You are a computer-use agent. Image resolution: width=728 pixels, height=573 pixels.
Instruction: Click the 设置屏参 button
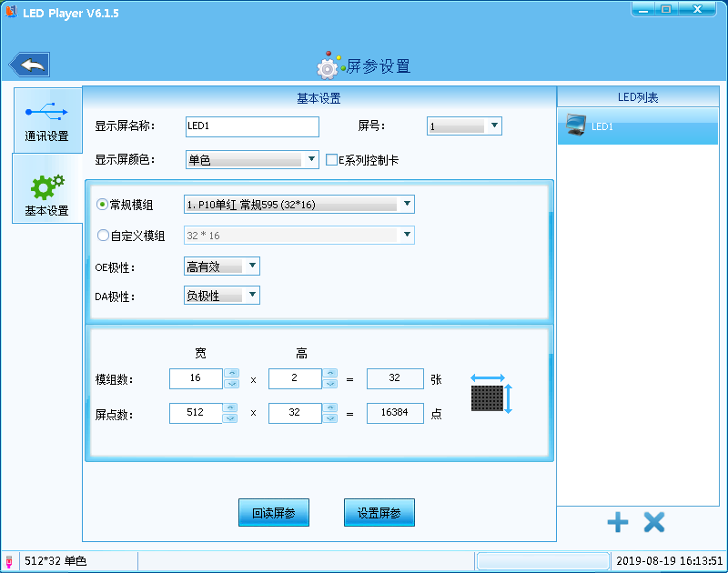379,513
